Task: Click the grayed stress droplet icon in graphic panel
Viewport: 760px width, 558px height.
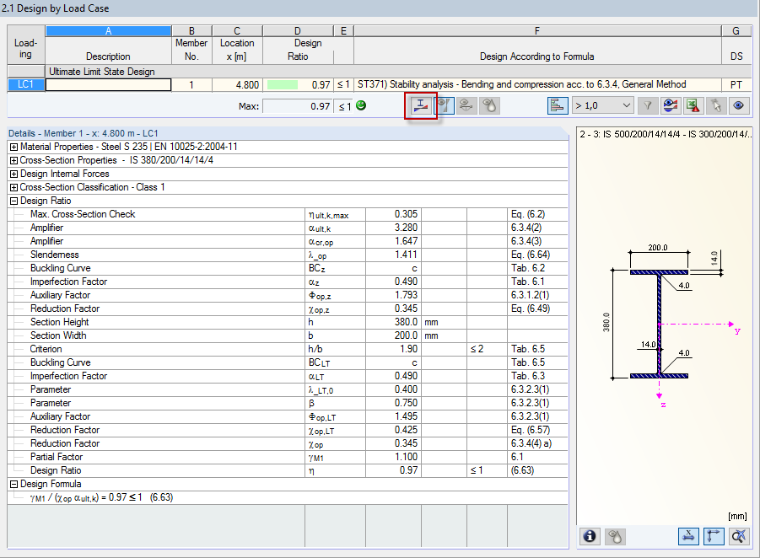Action: click(615, 536)
